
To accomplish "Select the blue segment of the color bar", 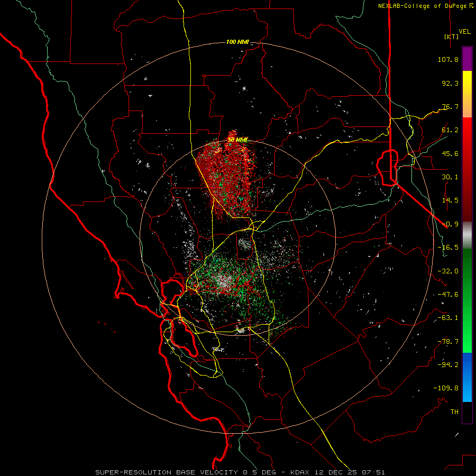I will (467, 377).
